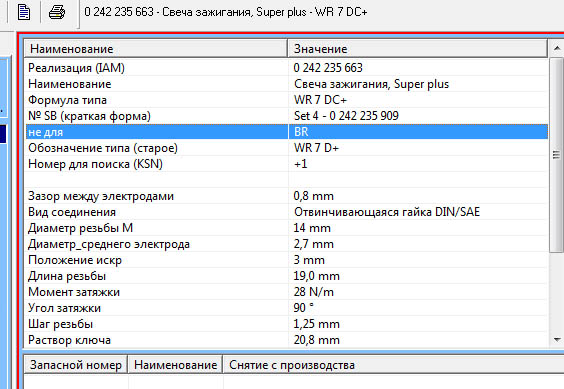564x389 pixels.
Task: Click the printer icon to print
Action: point(57,12)
